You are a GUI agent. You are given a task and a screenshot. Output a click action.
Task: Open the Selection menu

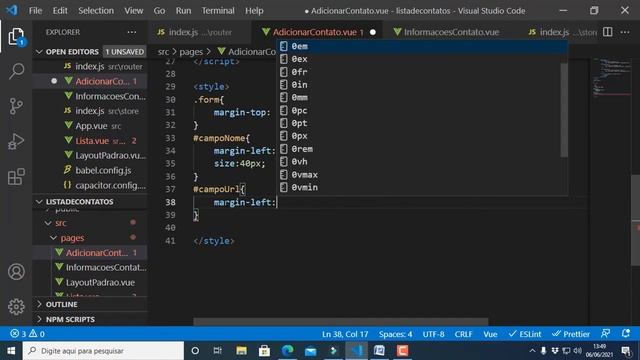(x=96, y=10)
